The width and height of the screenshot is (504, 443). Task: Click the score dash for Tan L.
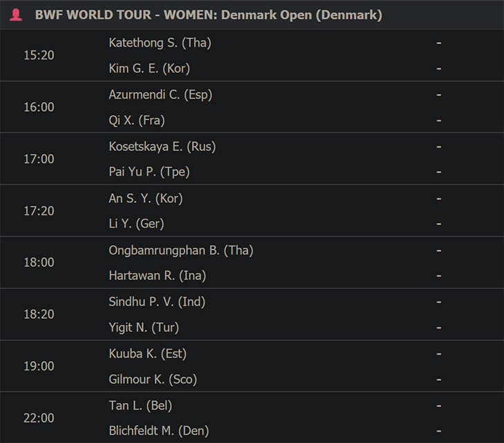pyautogui.click(x=438, y=406)
